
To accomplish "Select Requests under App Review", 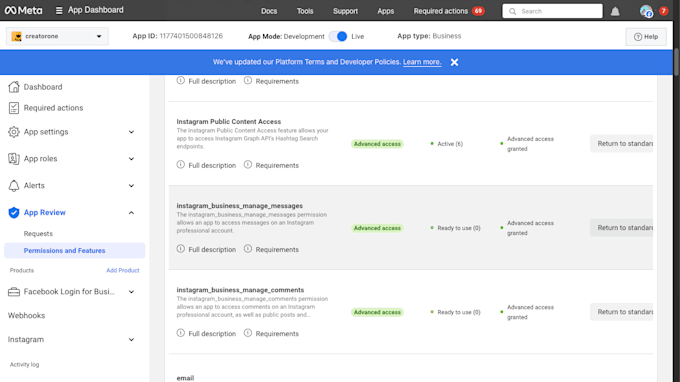I will point(38,234).
